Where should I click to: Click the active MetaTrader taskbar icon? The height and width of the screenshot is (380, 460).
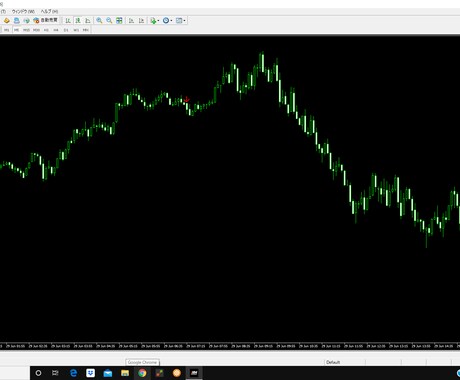[194, 373]
